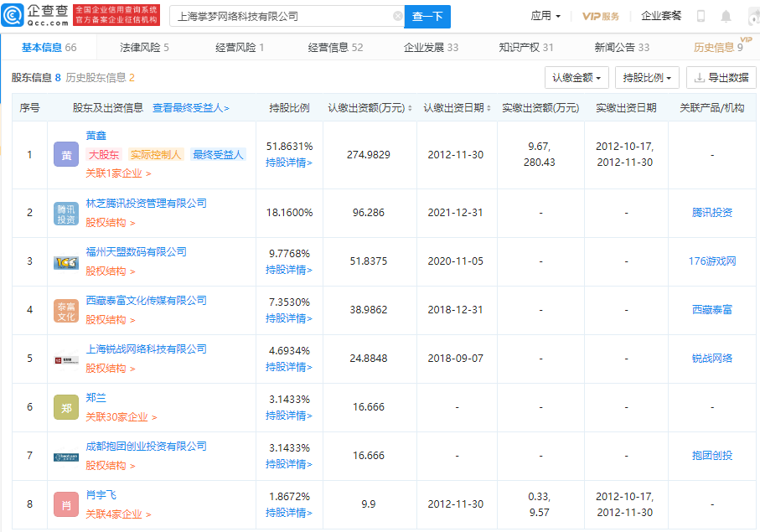Switch to the 企业发展 tab
Screen dimensions: 760x532
click(431, 48)
